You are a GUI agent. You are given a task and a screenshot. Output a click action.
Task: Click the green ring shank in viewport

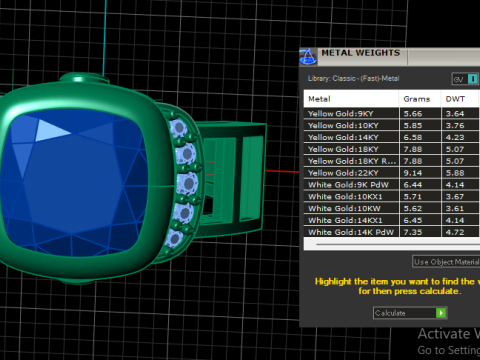(232, 179)
